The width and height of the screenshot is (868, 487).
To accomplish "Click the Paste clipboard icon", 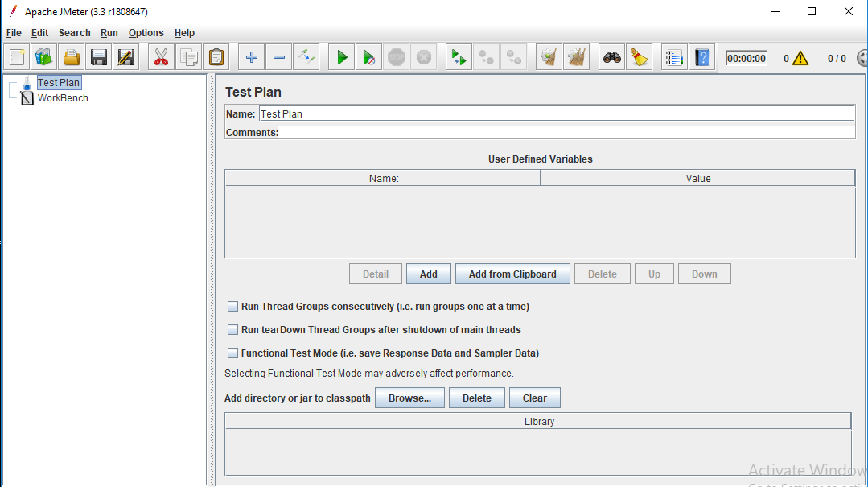I will click(x=216, y=57).
